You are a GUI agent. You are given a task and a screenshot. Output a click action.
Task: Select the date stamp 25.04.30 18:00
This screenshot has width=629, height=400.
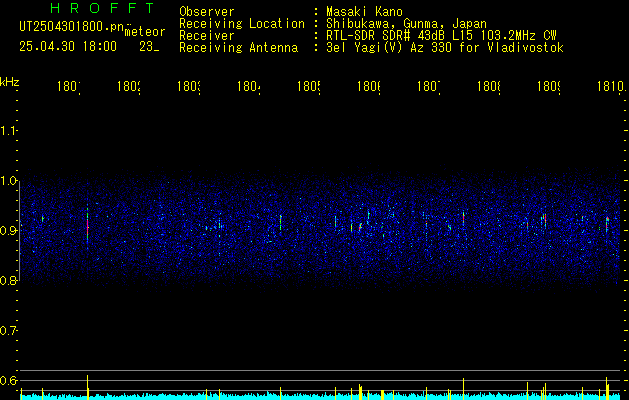coord(68,47)
